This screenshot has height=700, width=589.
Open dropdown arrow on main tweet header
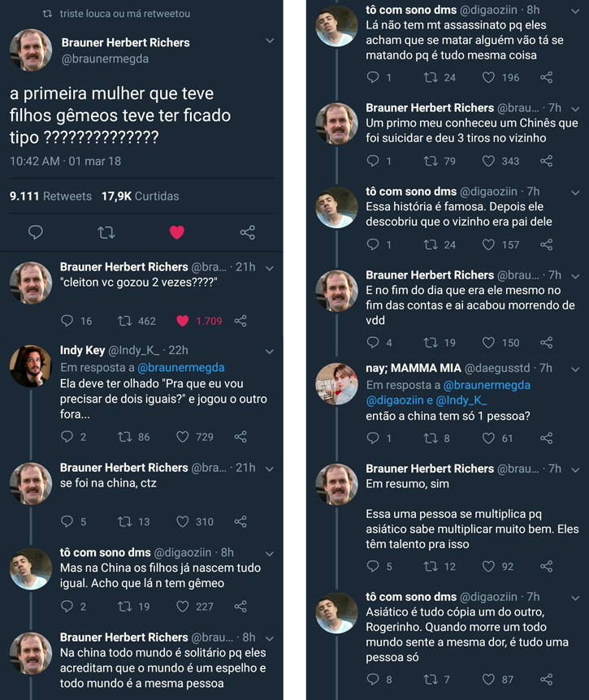click(x=270, y=41)
